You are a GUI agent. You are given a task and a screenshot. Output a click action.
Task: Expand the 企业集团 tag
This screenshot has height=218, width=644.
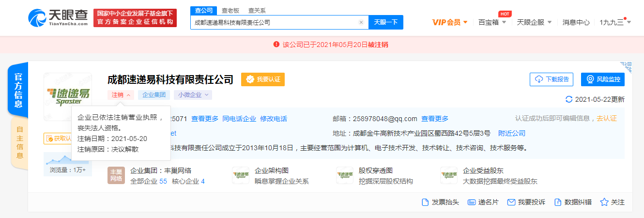click(154, 95)
